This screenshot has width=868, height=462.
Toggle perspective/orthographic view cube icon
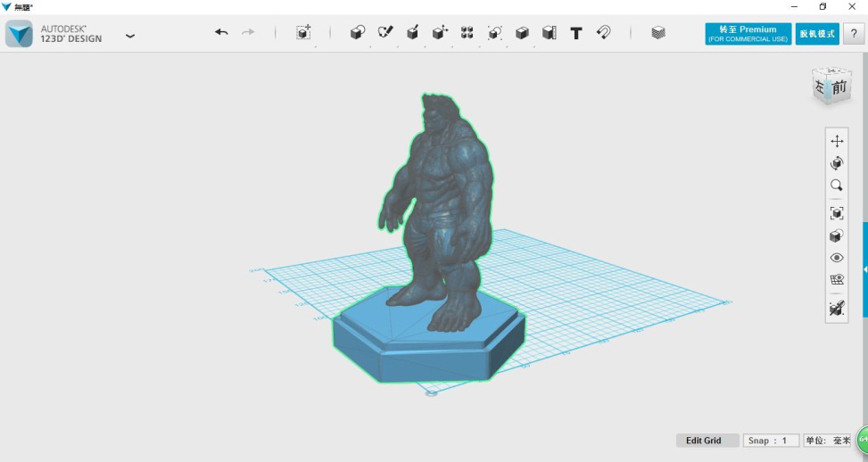837,236
